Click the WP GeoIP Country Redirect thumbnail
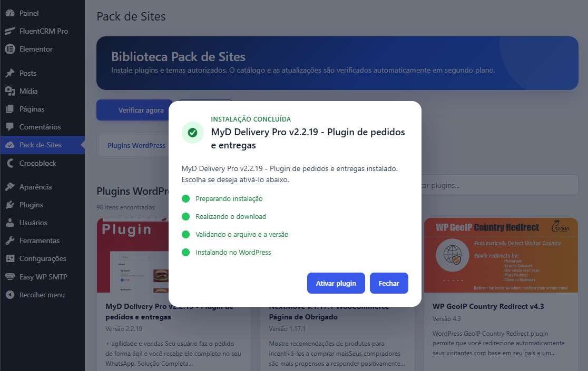The width and height of the screenshot is (588, 371). (501, 255)
